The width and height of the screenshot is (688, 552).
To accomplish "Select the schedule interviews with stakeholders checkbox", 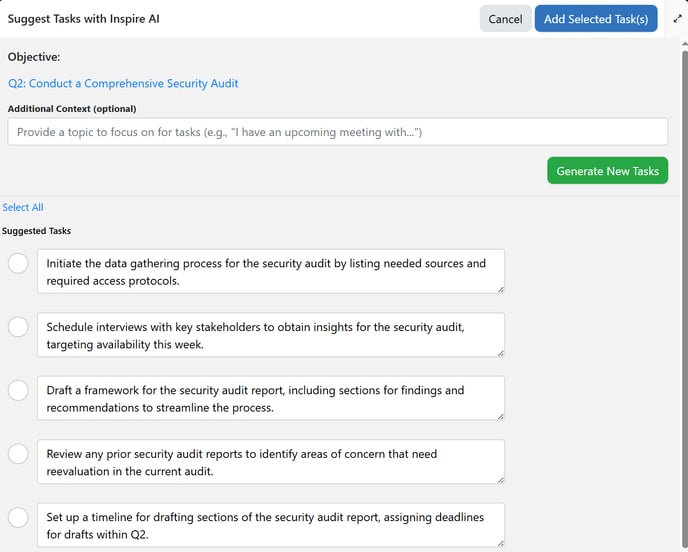I will 18,327.
